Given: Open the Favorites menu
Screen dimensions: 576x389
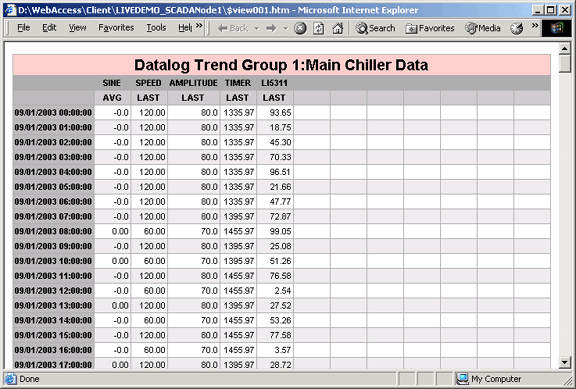Looking at the screenshot, I should click(x=116, y=28).
